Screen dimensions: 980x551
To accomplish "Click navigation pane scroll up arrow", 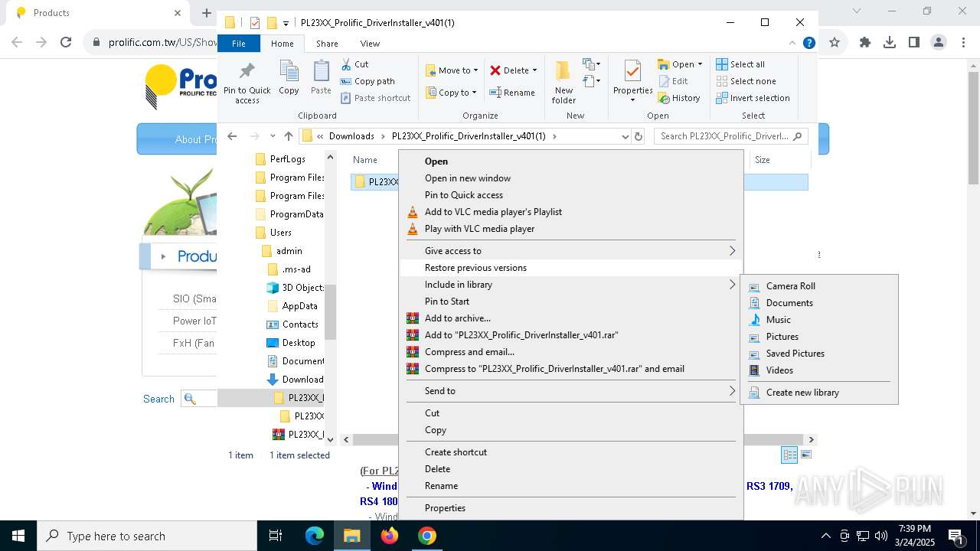I will (x=331, y=157).
